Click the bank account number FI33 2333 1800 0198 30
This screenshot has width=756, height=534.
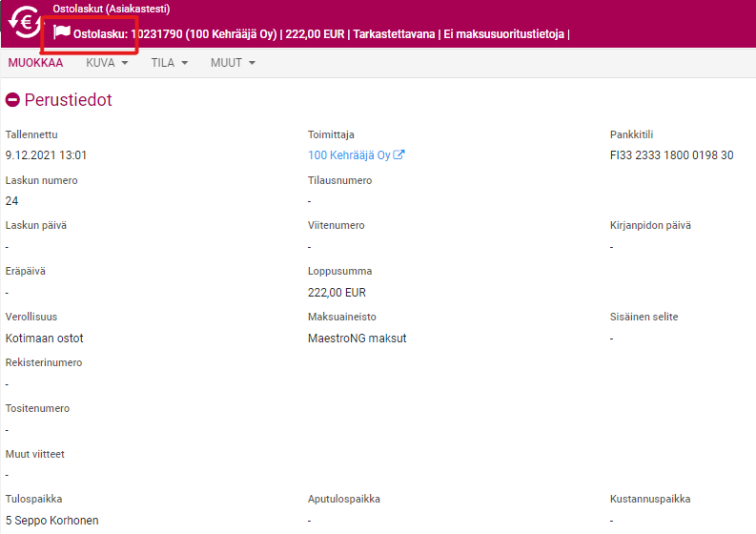point(671,155)
